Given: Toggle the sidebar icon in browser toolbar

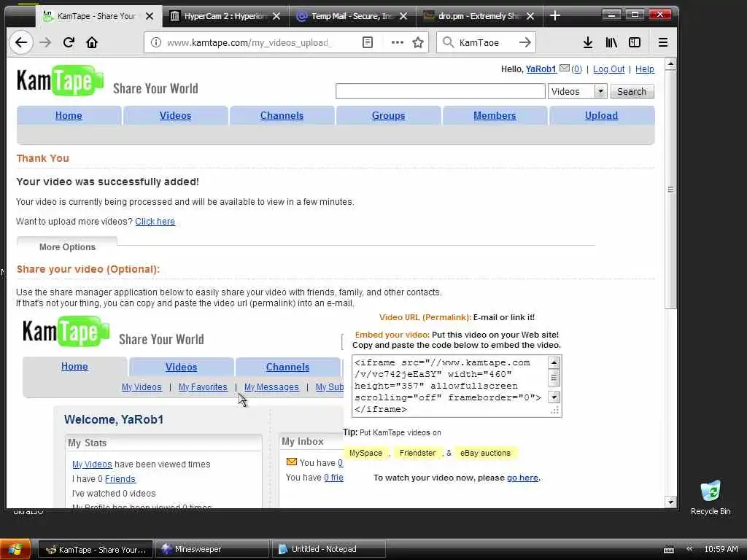Looking at the screenshot, I should 635,42.
